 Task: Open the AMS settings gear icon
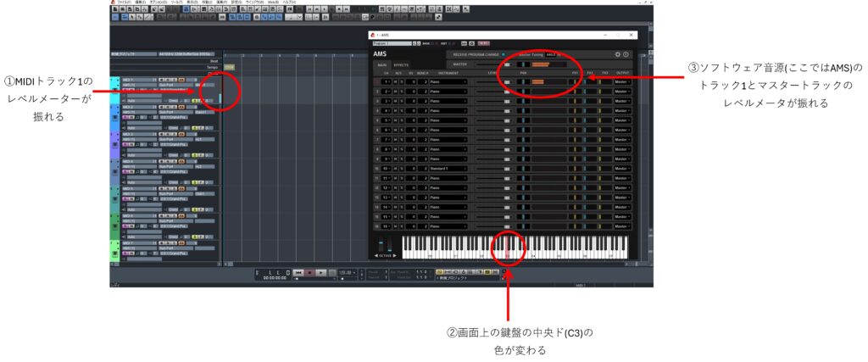[x=617, y=54]
